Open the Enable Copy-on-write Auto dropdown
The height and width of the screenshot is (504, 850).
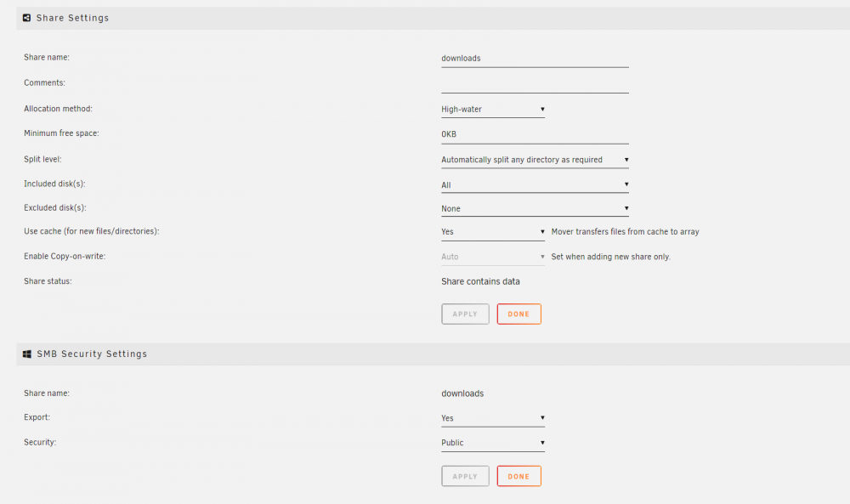[493, 257]
